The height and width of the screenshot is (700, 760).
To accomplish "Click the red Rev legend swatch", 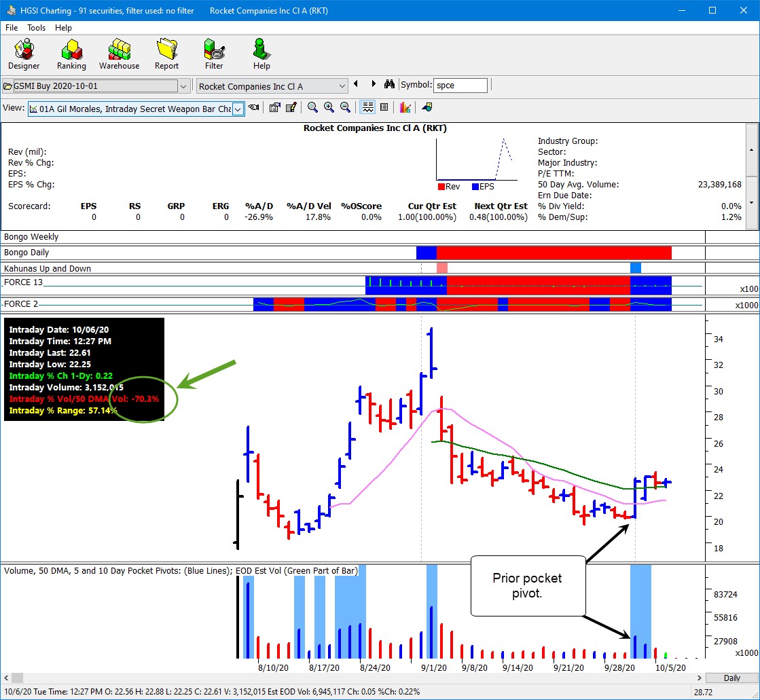I will point(441,187).
